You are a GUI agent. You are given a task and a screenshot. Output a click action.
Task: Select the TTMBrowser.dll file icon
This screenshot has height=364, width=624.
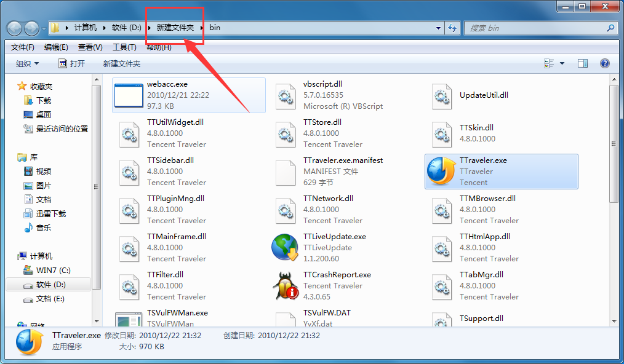point(442,210)
